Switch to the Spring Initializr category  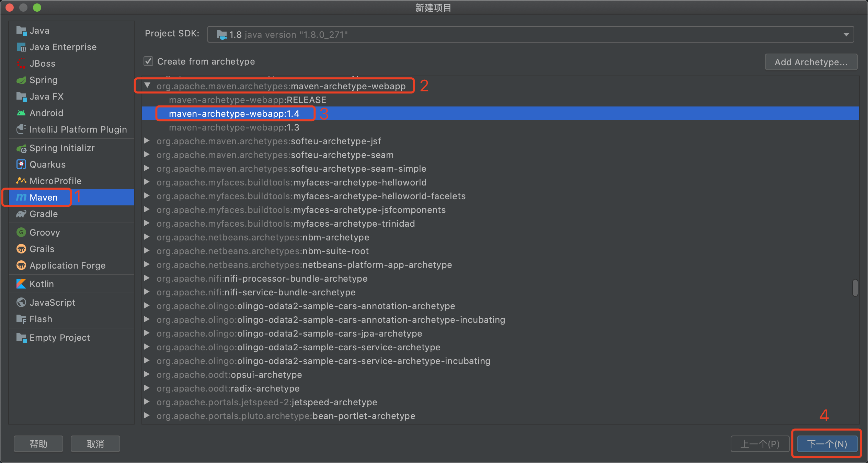tap(62, 148)
